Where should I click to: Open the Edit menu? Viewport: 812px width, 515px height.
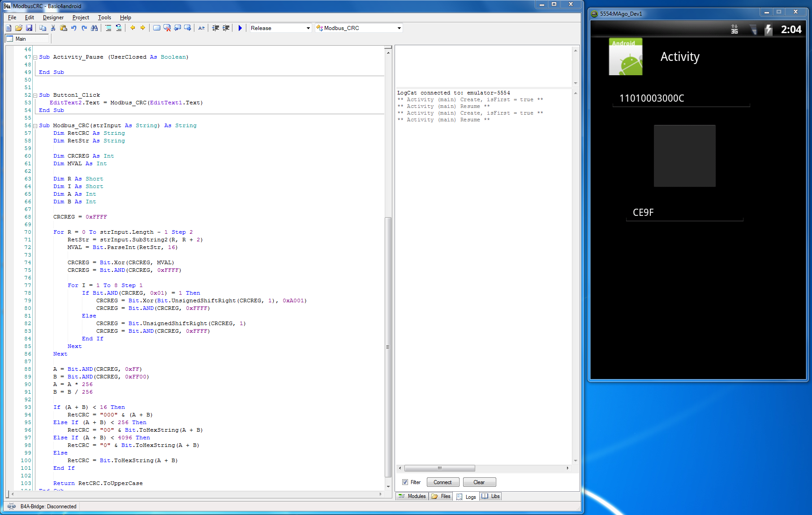(x=30, y=17)
